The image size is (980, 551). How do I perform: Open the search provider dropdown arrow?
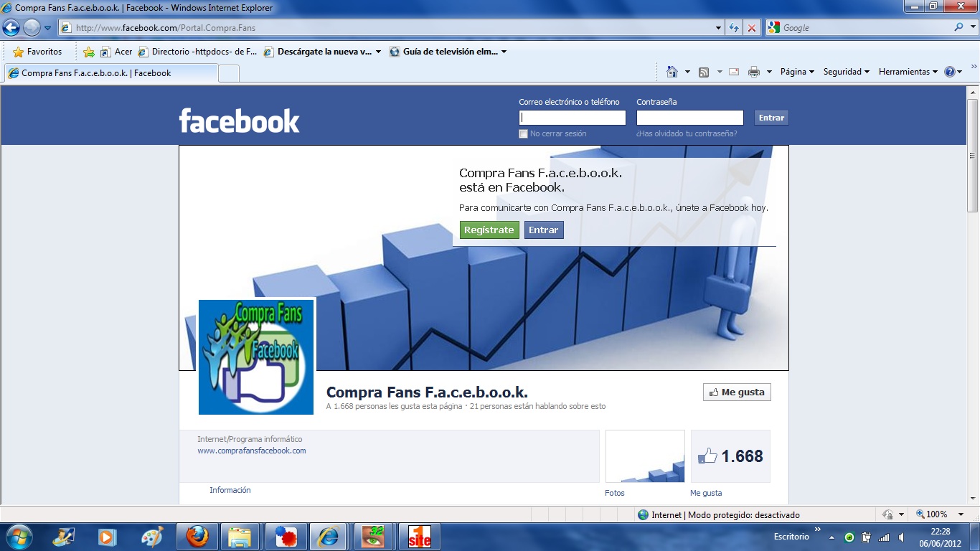click(971, 27)
